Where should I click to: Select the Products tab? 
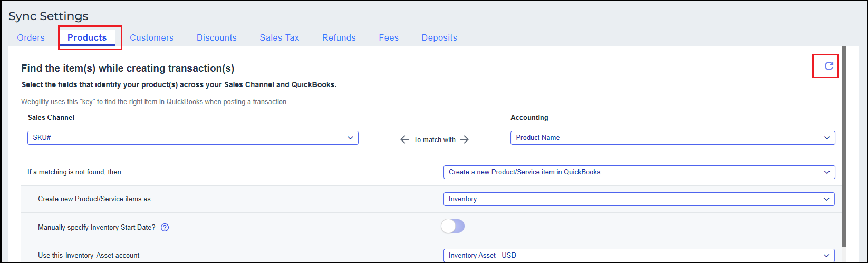pos(87,38)
